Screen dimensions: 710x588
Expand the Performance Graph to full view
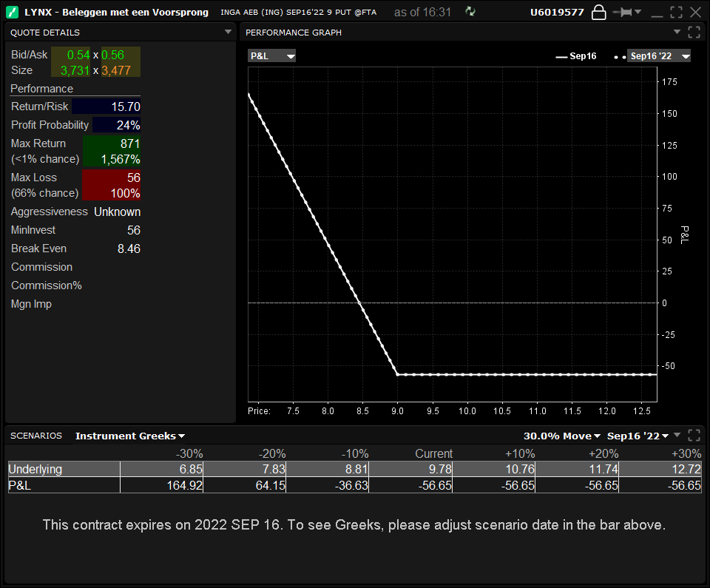tap(694, 32)
